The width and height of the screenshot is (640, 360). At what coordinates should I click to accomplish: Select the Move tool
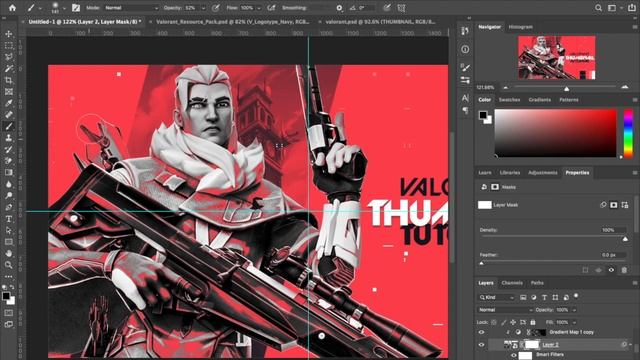(9, 34)
